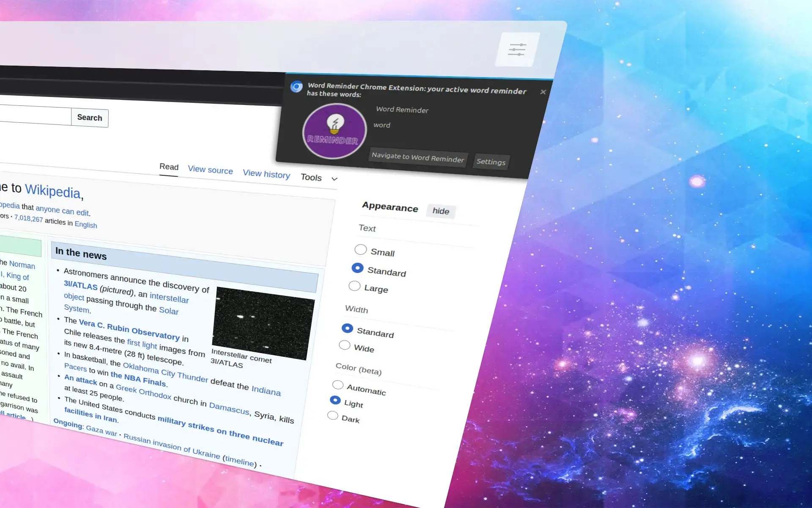Select Light color mode
Image resolution: width=812 pixels, height=508 pixels.
point(335,400)
